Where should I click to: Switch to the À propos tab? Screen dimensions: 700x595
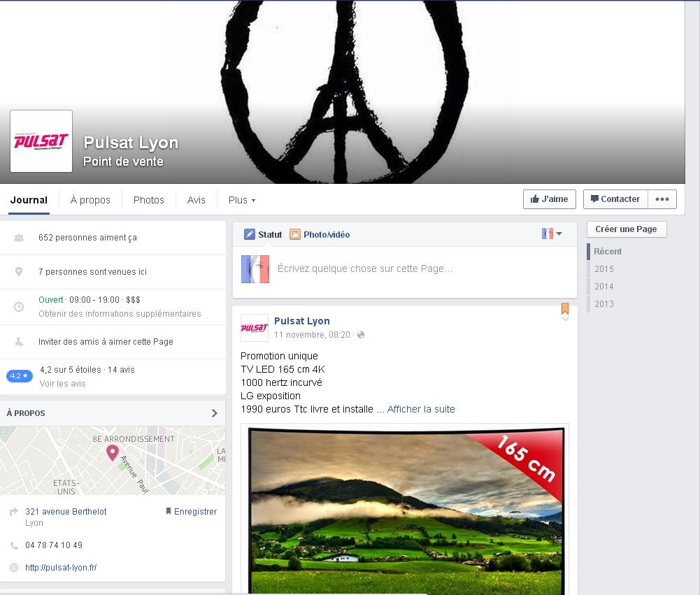point(90,200)
